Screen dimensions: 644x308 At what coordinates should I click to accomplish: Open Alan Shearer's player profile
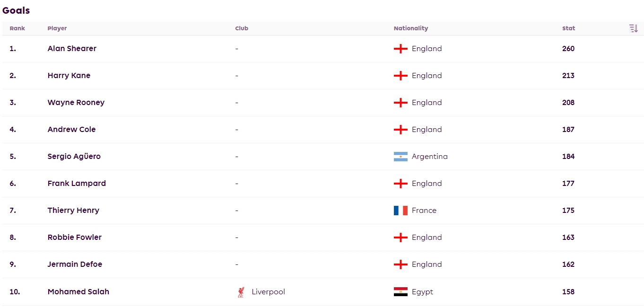tap(72, 49)
